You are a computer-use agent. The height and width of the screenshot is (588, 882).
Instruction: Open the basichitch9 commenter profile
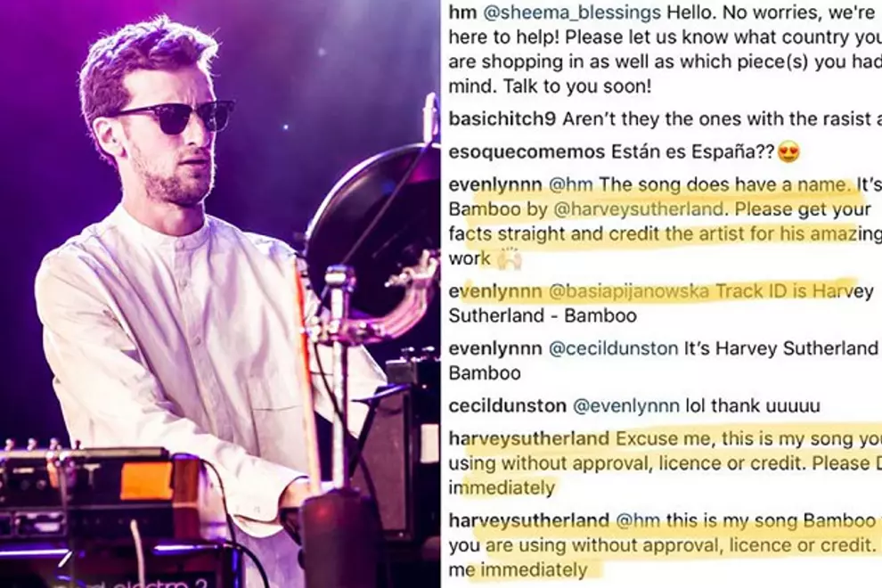point(502,119)
